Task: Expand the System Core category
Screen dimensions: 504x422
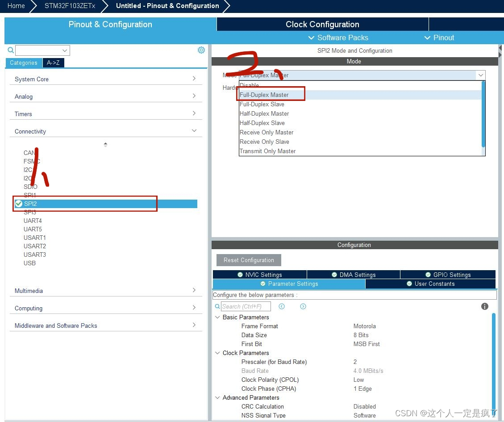Action: [194, 79]
